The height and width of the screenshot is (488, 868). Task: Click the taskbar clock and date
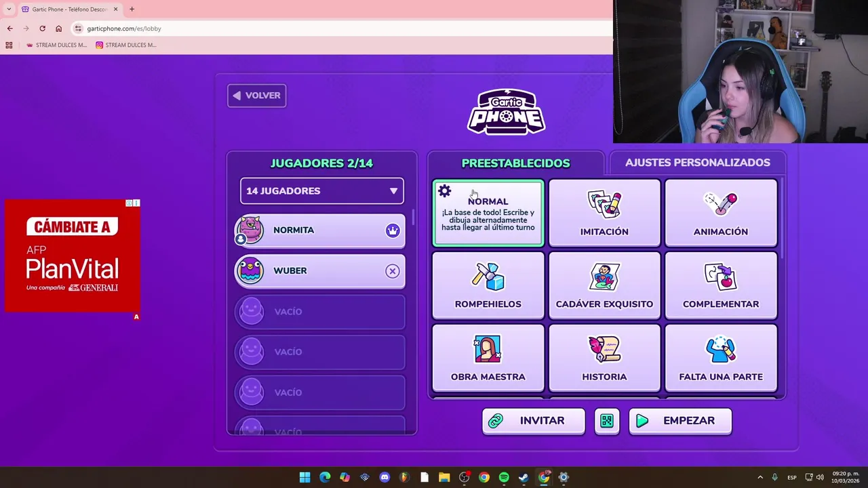coord(846,477)
